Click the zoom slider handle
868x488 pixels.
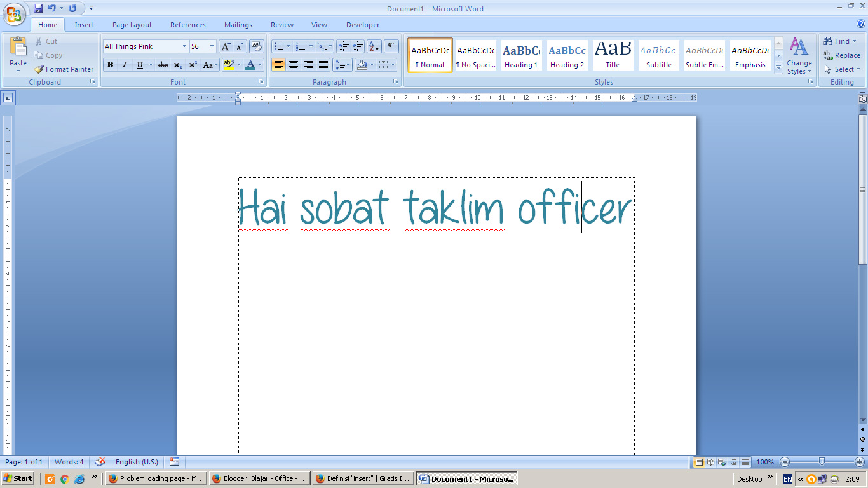coord(822,462)
